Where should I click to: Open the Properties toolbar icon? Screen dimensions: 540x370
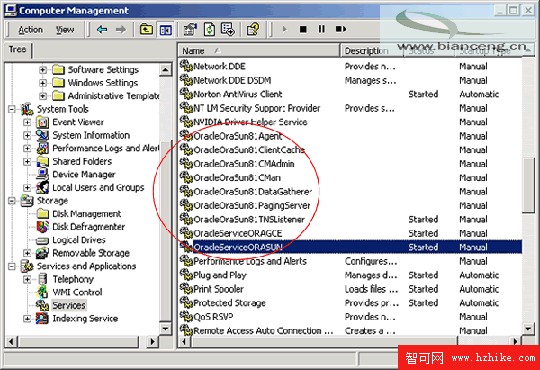pos(190,30)
